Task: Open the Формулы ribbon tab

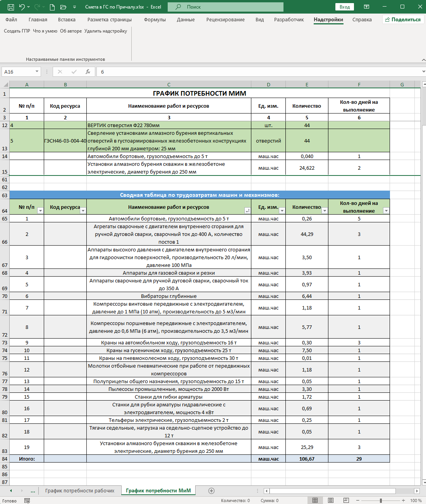Action: point(155,20)
